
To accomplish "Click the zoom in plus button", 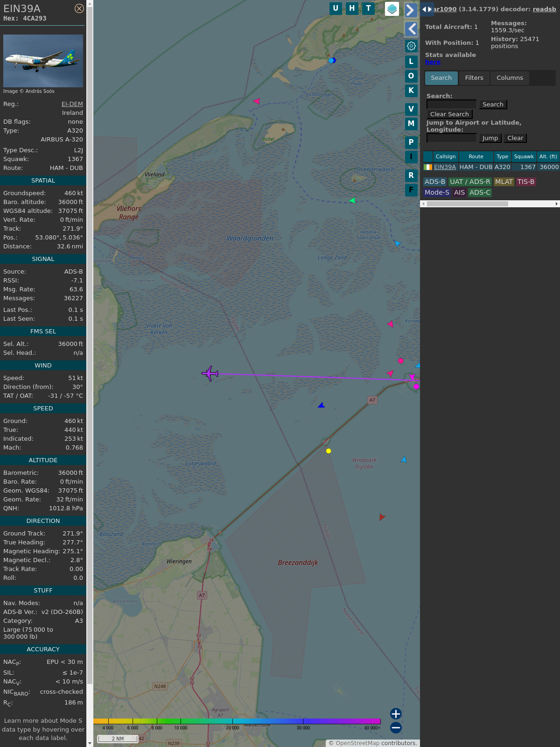I will (x=396, y=713).
